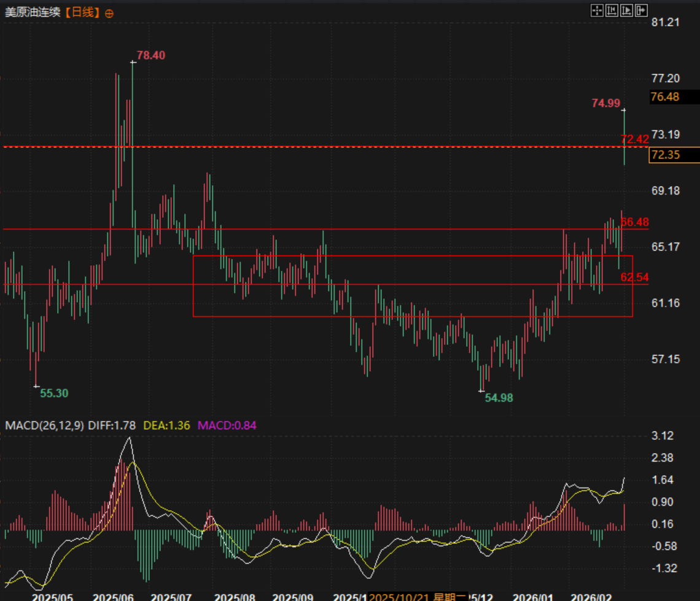Click the 3.12 MACD axis value
Image resolution: width=700 pixels, height=601 pixels.
point(663,435)
